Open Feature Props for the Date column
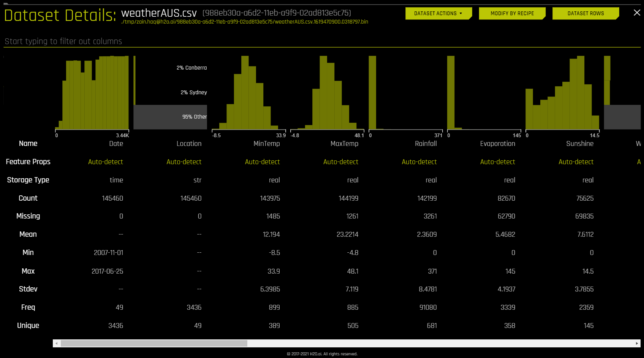The width and height of the screenshot is (644, 358). click(105, 162)
